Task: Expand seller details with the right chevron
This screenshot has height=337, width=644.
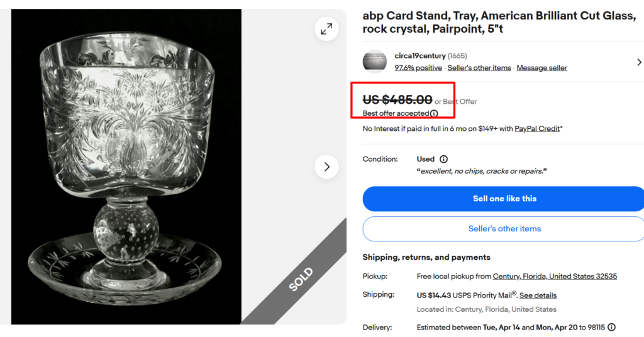Action: (639, 62)
